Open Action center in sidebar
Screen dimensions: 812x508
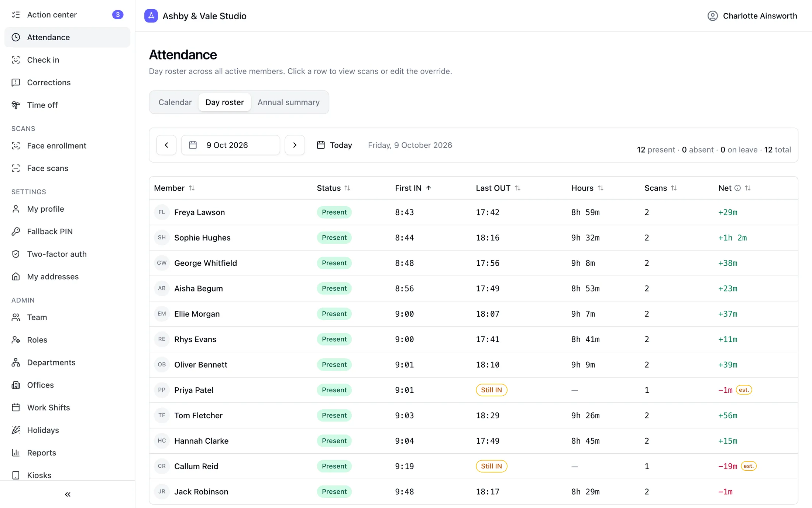pos(67,15)
